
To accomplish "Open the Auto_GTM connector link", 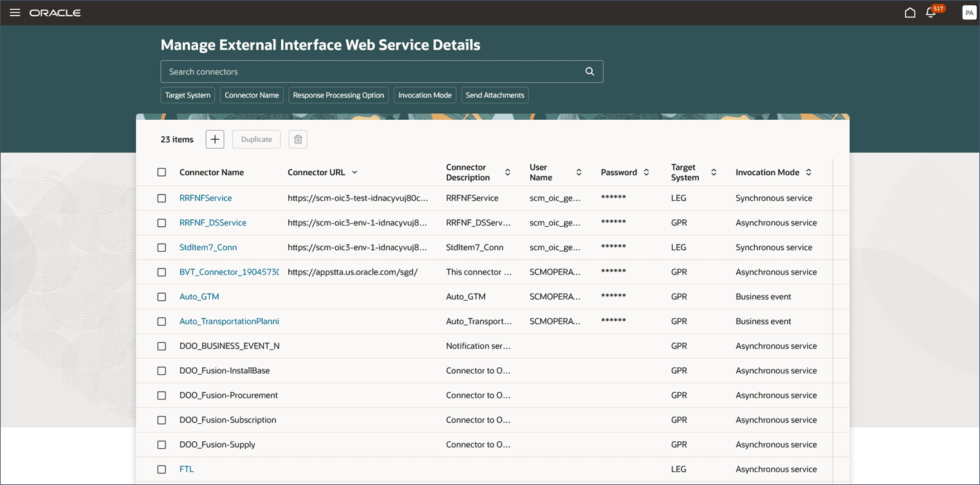I will tap(199, 296).
